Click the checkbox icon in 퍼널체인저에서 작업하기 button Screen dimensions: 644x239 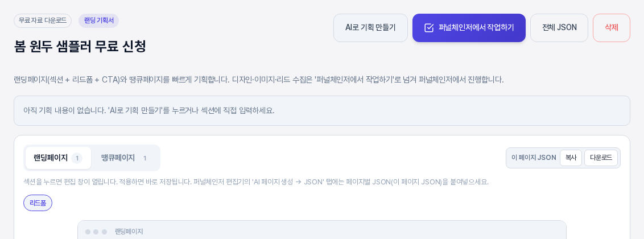coord(429,28)
